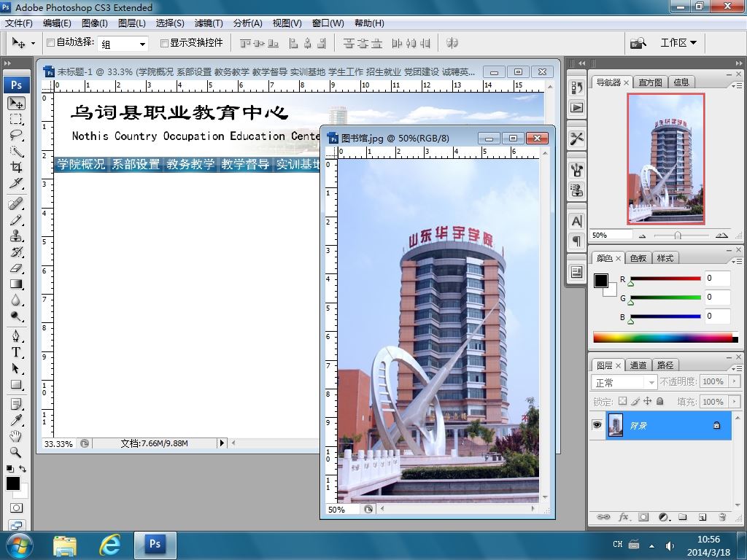Enable the 显示变换控件 checkbox

164,43
